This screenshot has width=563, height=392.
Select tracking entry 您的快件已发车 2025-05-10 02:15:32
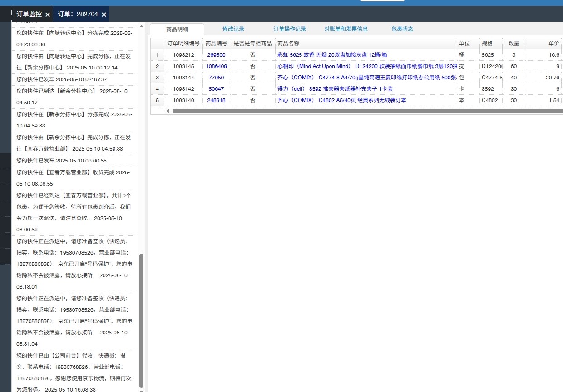[x=75, y=79]
